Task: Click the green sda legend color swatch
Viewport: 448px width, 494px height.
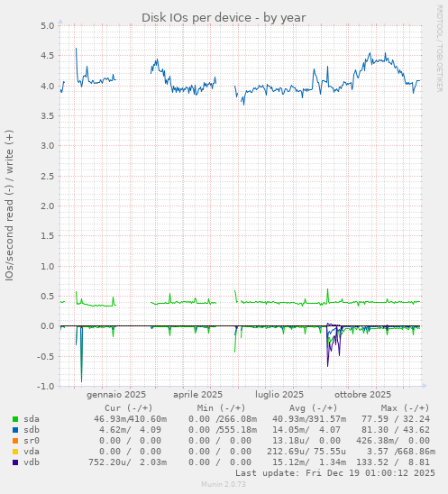Action: [x=15, y=419]
